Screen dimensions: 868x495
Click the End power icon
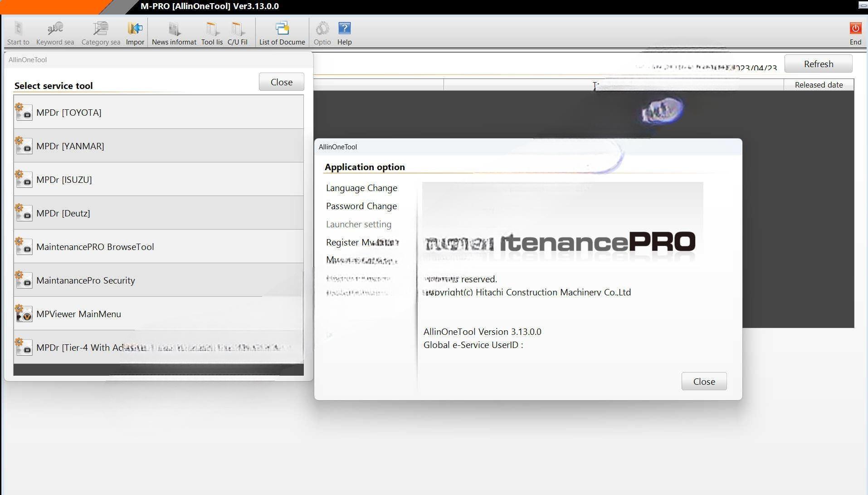(x=855, y=28)
